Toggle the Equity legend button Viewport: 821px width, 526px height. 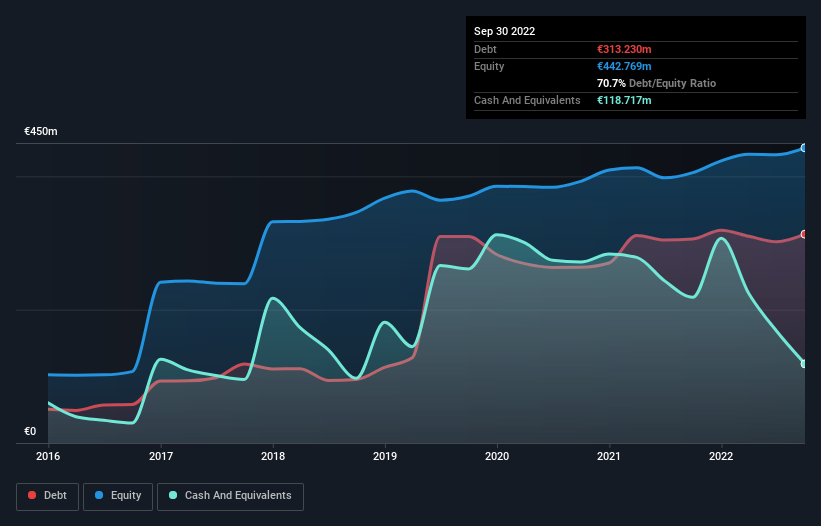click(x=118, y=496)
